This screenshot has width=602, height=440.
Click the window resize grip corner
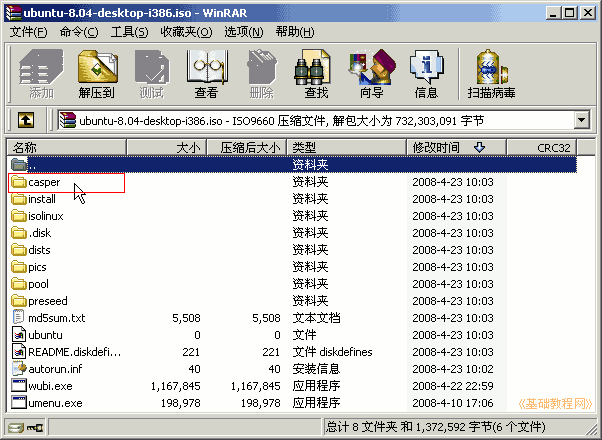pos(592,430)
